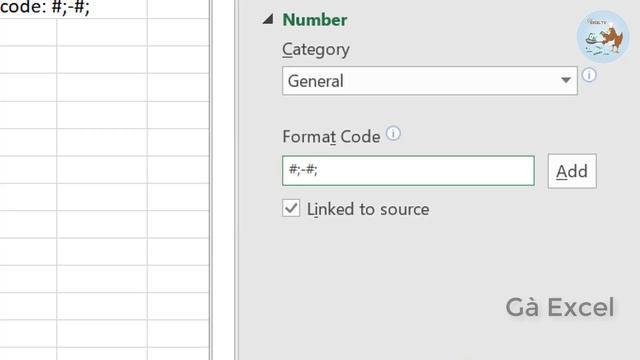Click the Number section heading
640x360 pixels.
click(x=315, y=20)
